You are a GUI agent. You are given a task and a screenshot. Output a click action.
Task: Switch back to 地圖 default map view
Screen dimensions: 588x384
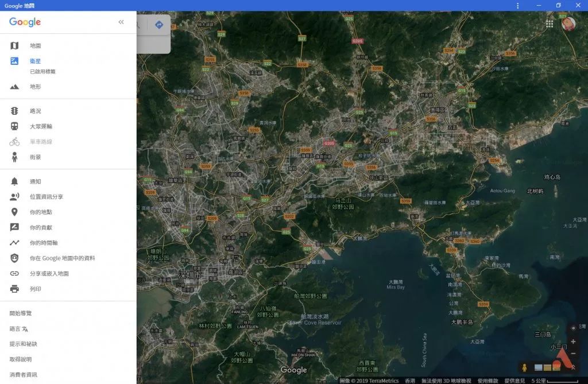coord(14,45)
